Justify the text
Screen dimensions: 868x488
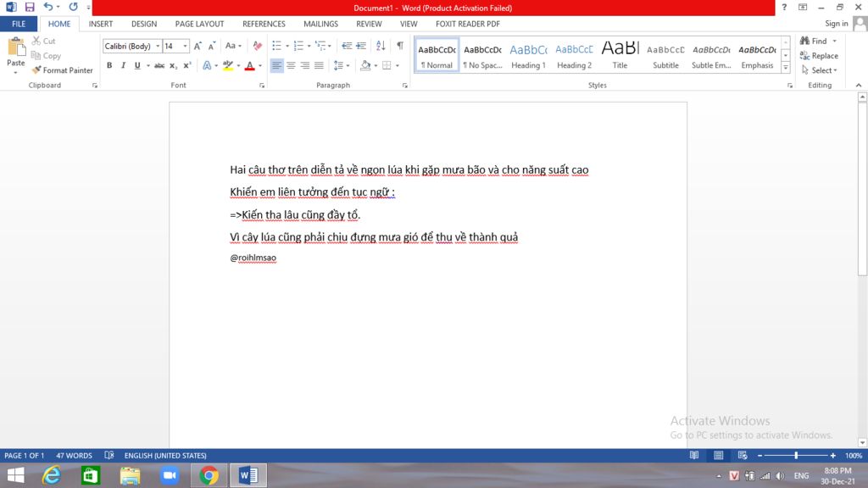tap(319, 65)
